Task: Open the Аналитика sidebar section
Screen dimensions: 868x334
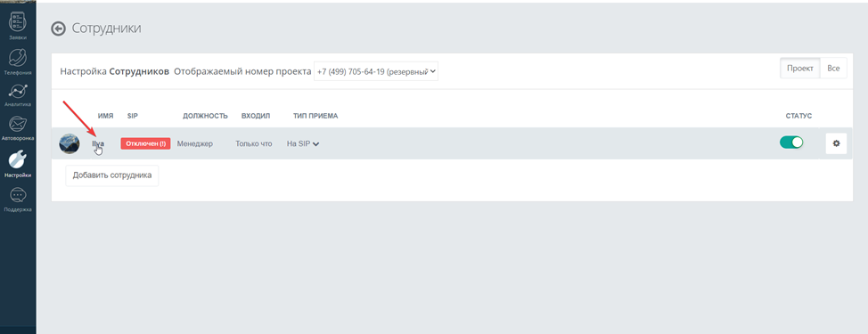Action: tap(18, 94)
